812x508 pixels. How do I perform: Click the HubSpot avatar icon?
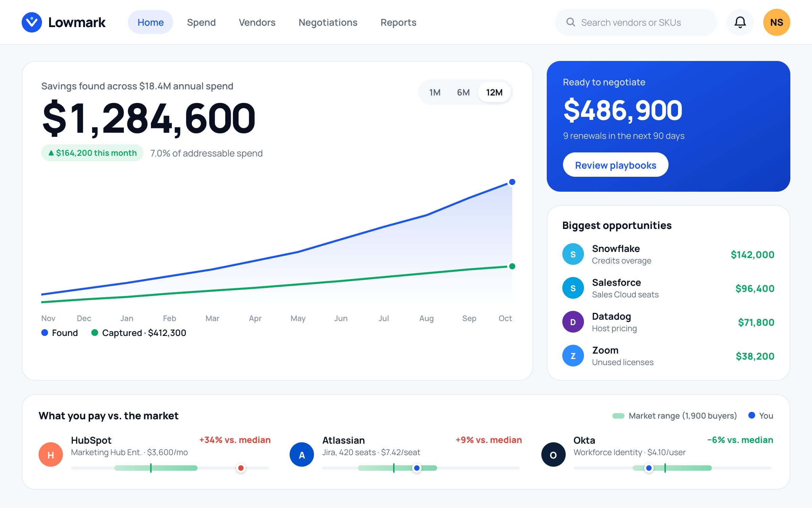tap(51, 454)
